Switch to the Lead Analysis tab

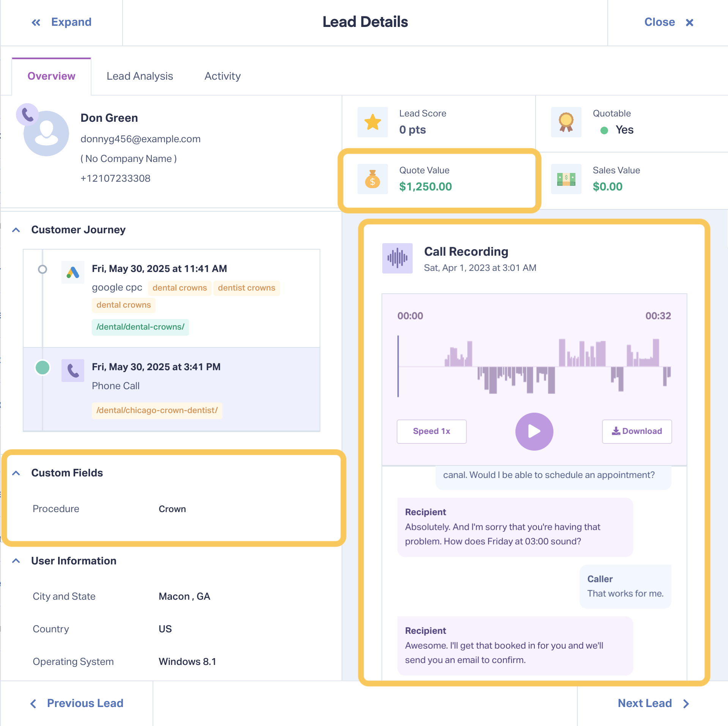pyautogui.click(x=140, y=76)
